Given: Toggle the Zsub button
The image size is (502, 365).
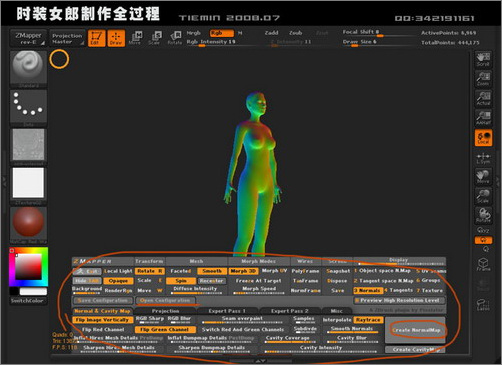Looking at the screenshot, I should click(x=296, y=33).
